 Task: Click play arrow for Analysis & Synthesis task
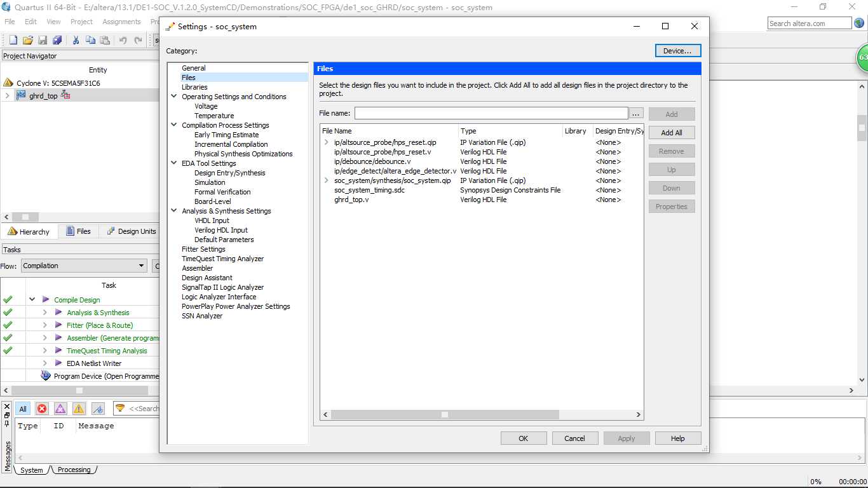(58, 312)
